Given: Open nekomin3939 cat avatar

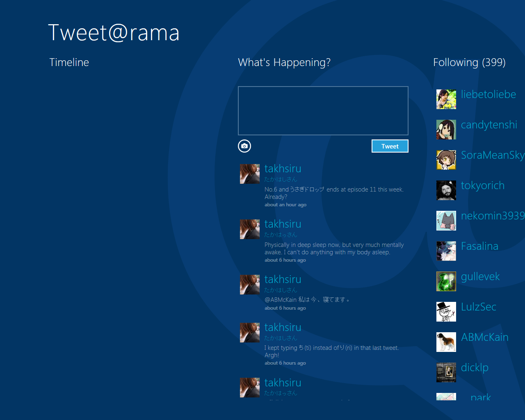Looking at the screenshot, I should 446,221.
